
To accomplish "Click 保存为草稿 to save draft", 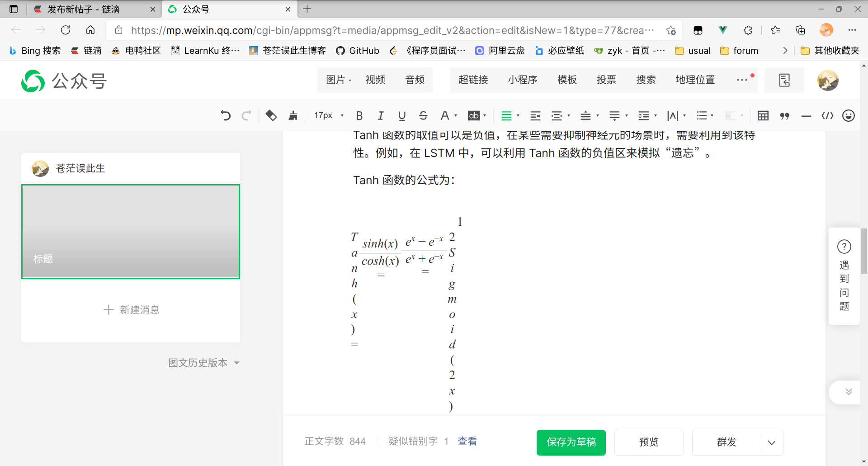I will tap(571, 442).
